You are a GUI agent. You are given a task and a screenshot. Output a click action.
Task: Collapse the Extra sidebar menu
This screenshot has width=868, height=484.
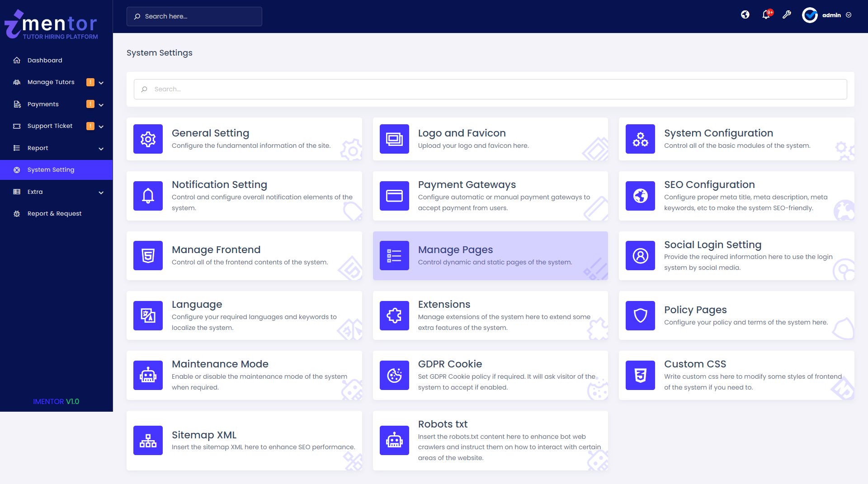(34, 192)
